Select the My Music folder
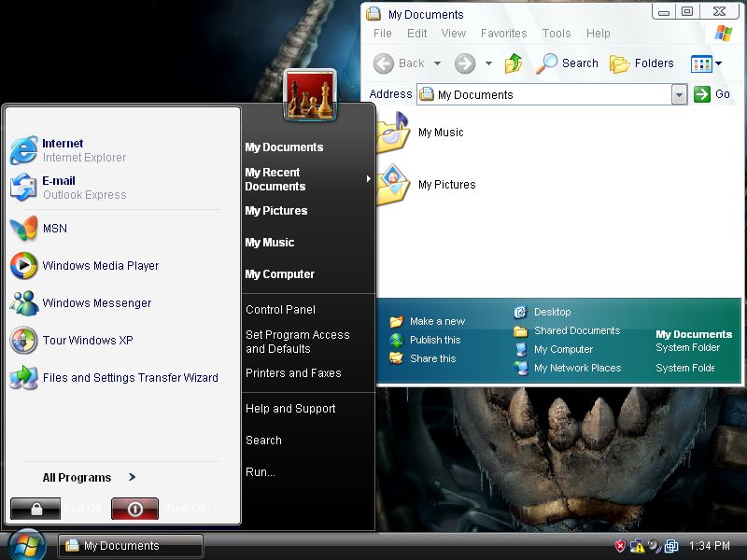Viewport: 747px width, 560px height. click(x=419, y=133)
